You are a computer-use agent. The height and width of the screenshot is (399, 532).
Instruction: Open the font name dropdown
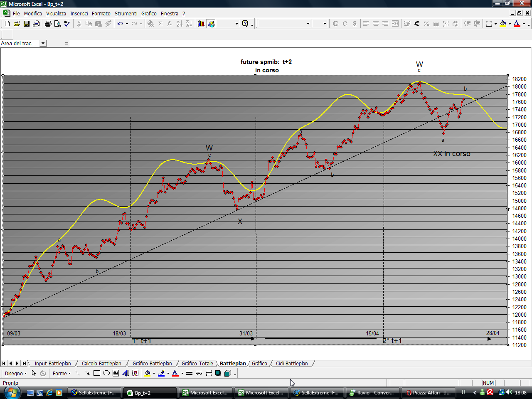point(308,24)
